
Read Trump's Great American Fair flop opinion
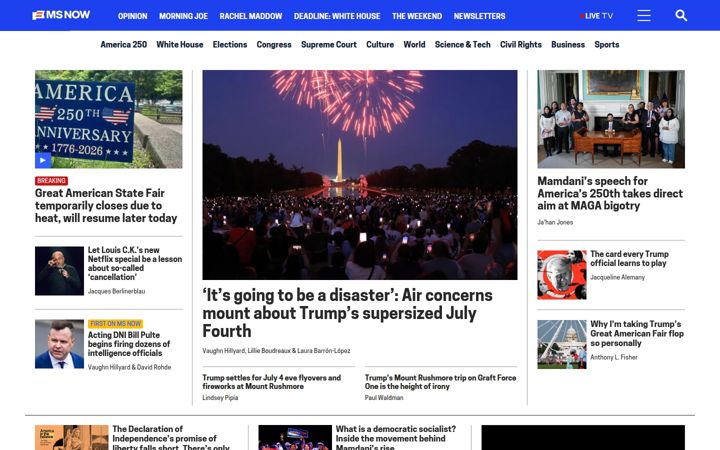(x=637, y=333)
